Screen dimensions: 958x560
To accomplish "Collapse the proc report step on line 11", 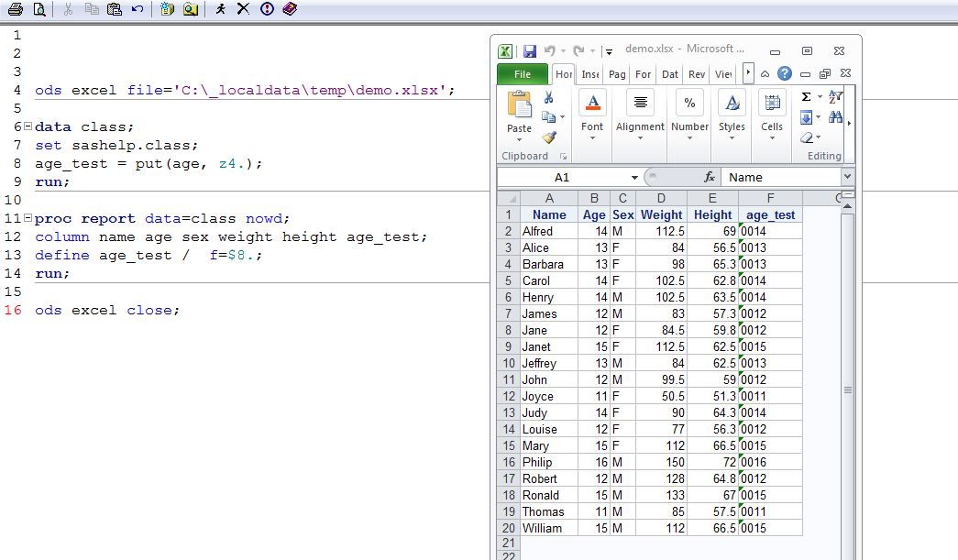I will 27,218.
